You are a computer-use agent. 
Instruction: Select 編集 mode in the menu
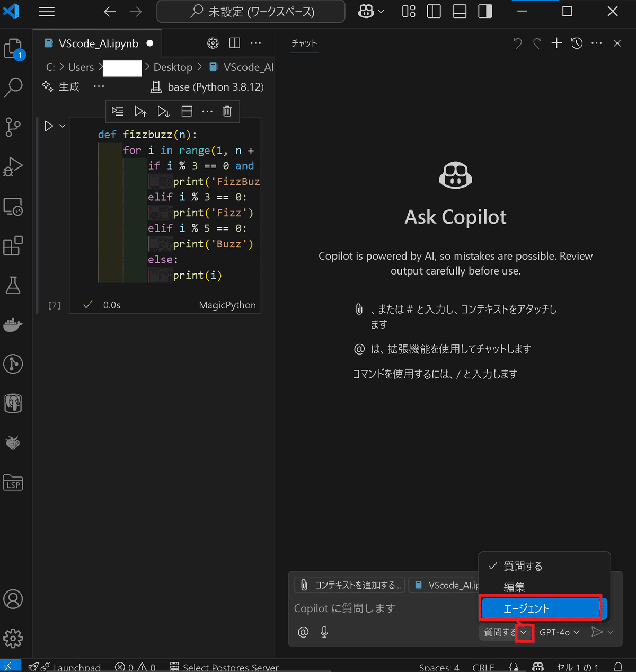click(x=544, y=587)
